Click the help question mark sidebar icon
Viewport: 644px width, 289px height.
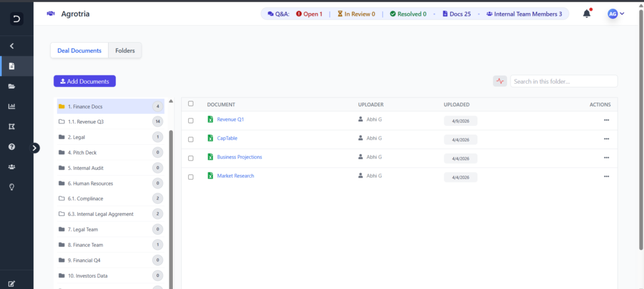pyautogui.click(x=11, y=147)
